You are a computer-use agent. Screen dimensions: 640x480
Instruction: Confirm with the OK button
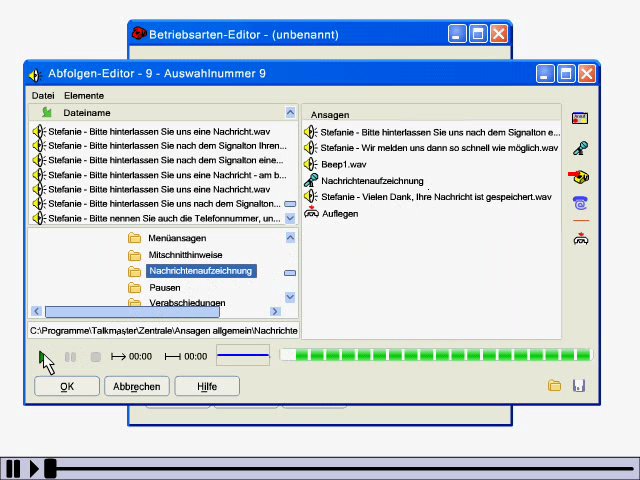tap(67, 386)
